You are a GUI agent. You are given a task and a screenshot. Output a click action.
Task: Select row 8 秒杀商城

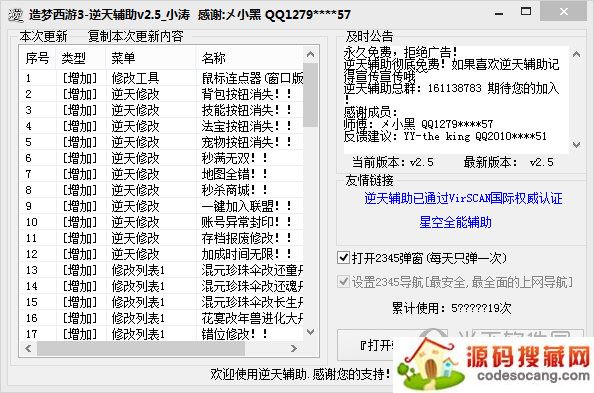162,190
